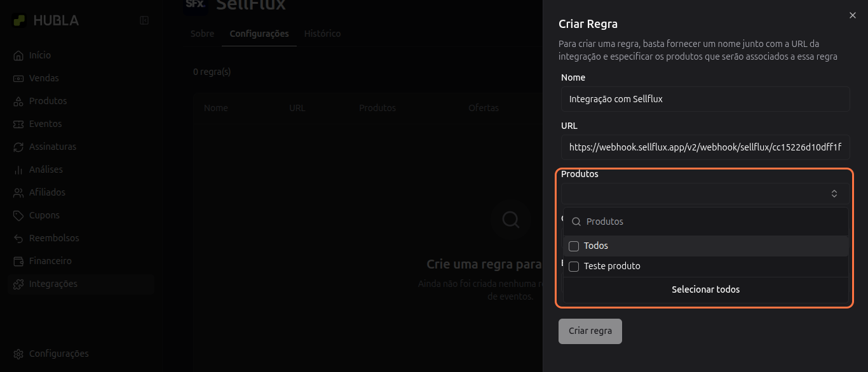Collapse the sidebar using the panel icon
This screenshot has width=868, height=372.
[144, 20]
